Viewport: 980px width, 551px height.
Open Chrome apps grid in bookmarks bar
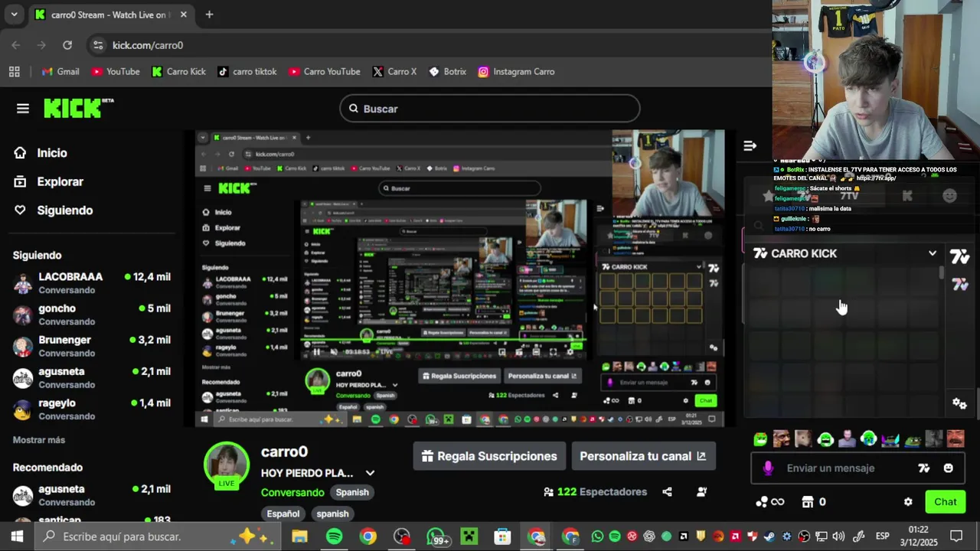(14, 72)
